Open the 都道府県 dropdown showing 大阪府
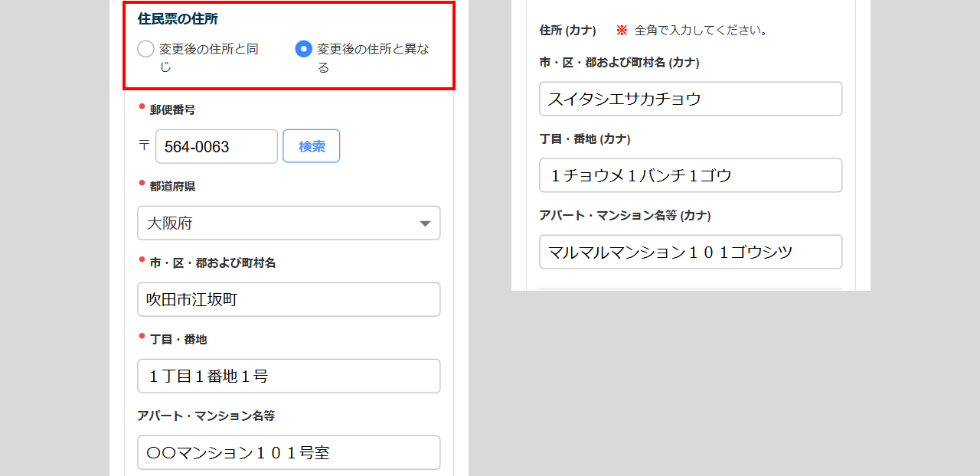This screenshot has width=980, height=476. tap(289, 223)
